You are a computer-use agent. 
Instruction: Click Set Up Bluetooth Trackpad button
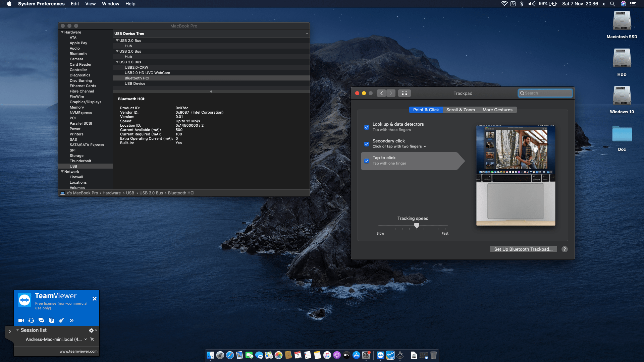tap(523, 249)
